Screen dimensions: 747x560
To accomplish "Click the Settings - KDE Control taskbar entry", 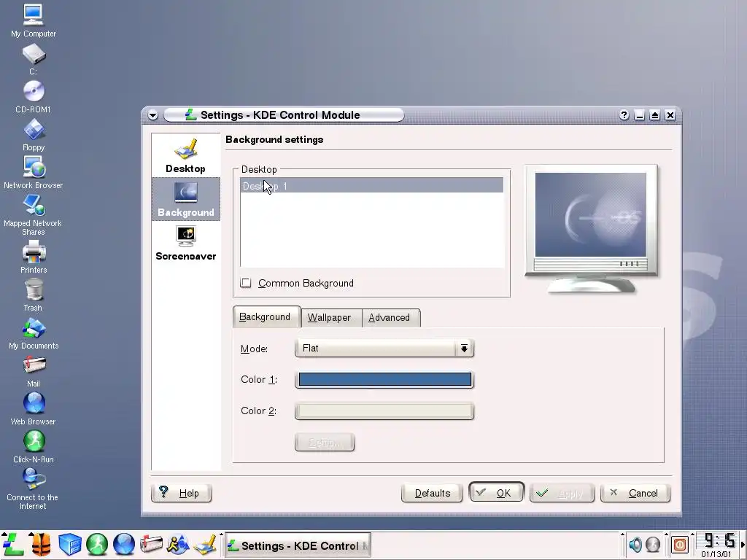I will (x=298, y=545).
